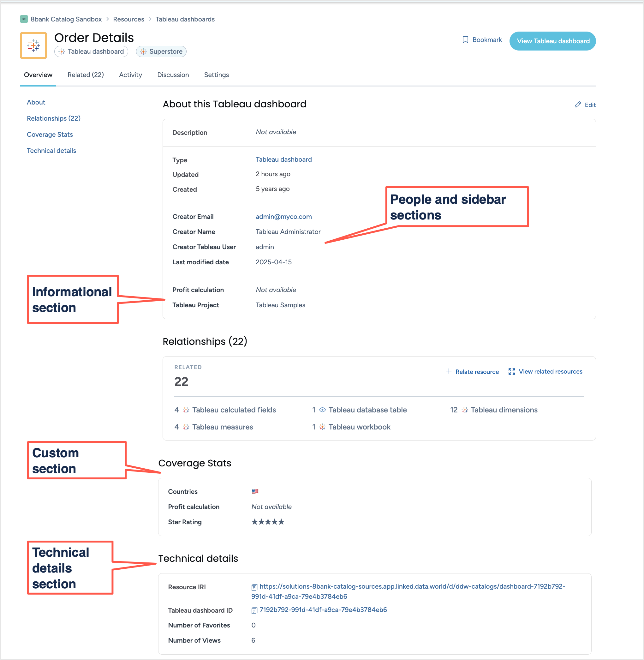
Task: Copy the Resource IRI using its copy icon
Action: tap(254, 587)
